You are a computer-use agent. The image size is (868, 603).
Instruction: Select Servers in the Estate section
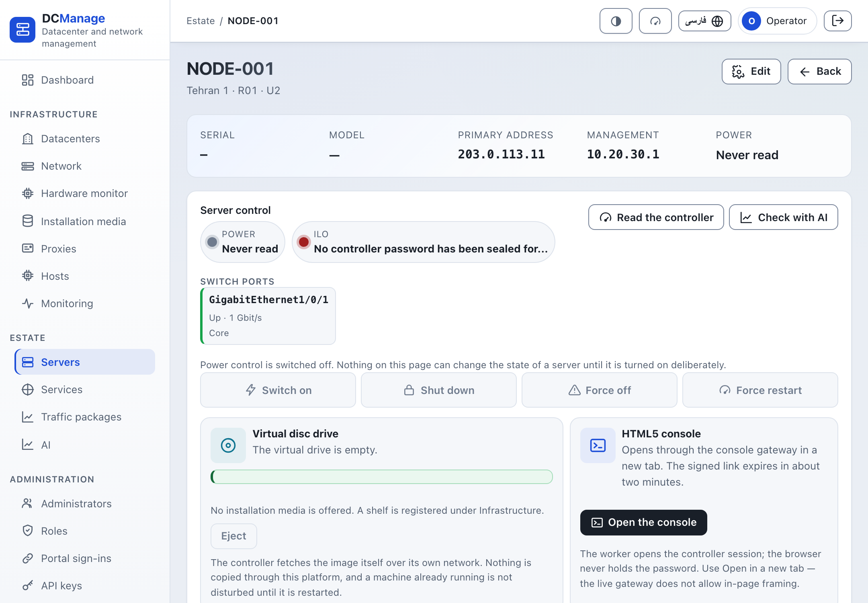pos(84,362)
